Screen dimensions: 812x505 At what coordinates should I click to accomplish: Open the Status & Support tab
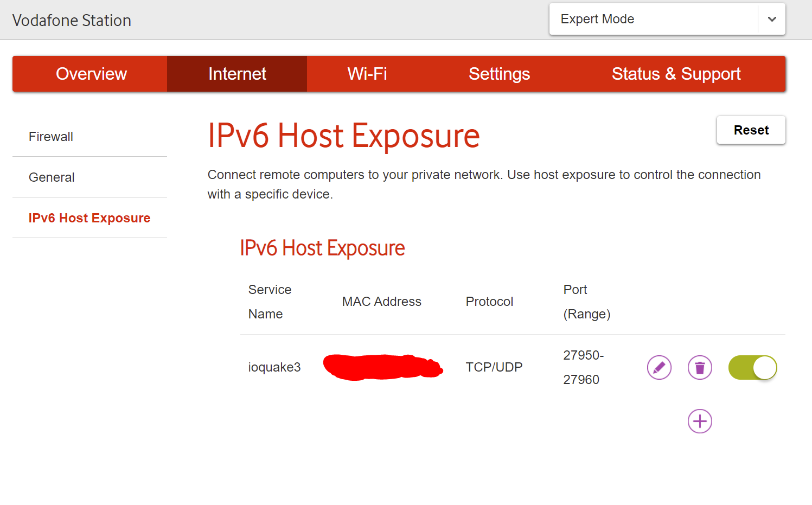coord(676,74)
